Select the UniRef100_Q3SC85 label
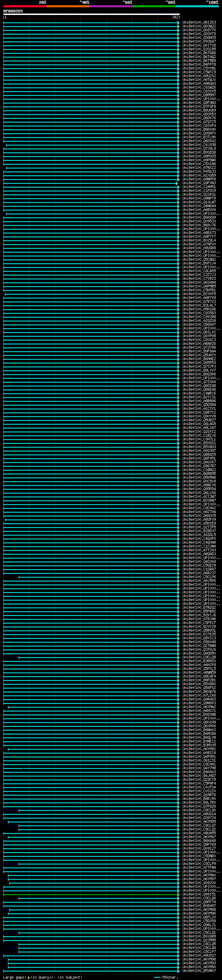 [199, 49]
